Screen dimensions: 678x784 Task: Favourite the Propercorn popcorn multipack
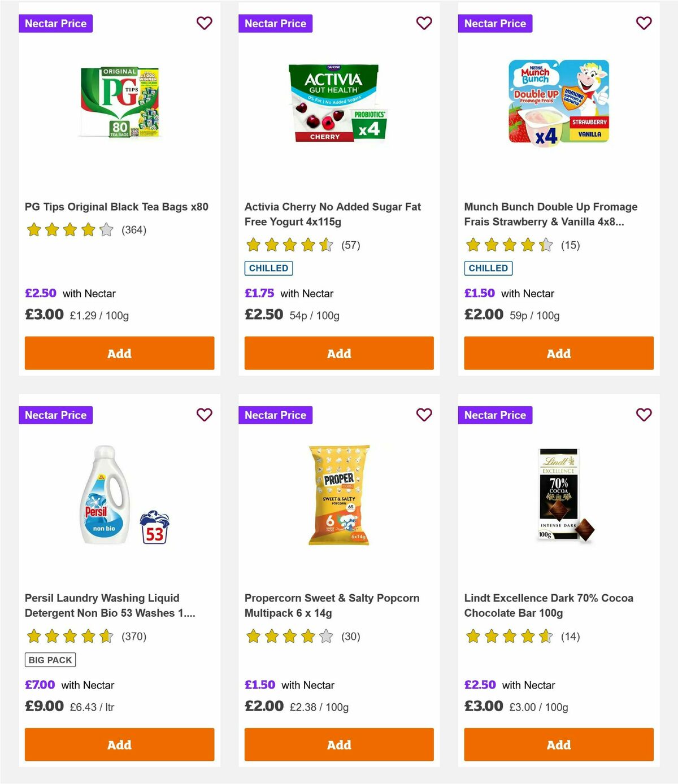pos(424,415)
